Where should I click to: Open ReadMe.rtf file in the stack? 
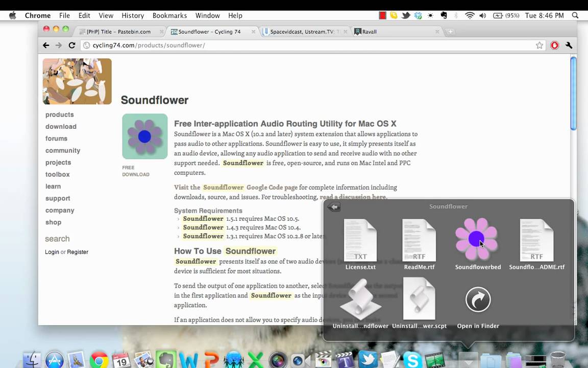[x=419, y=240]
